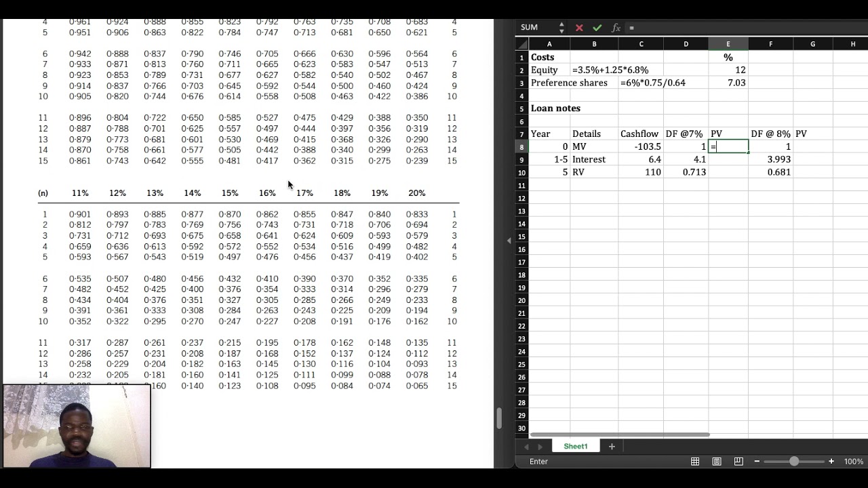
Task: Click the (n) heading in PDF table
Action: (x=43, y=193)
